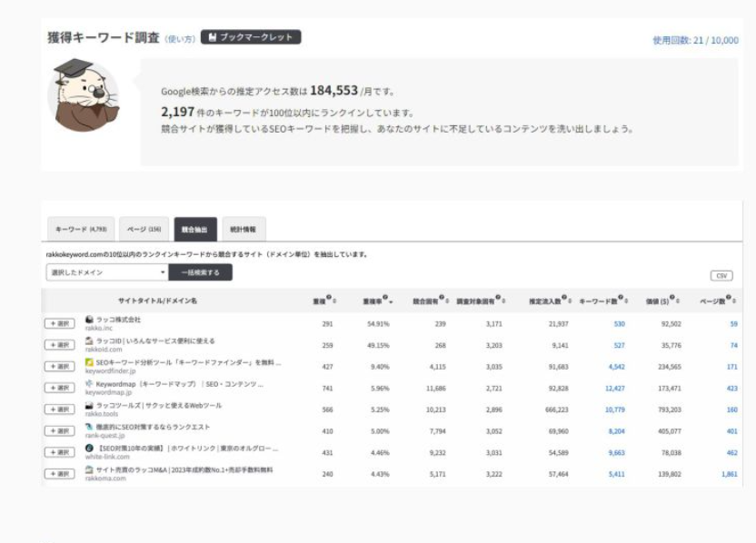Toggle selection for white-link.com row

pos(60,452)
